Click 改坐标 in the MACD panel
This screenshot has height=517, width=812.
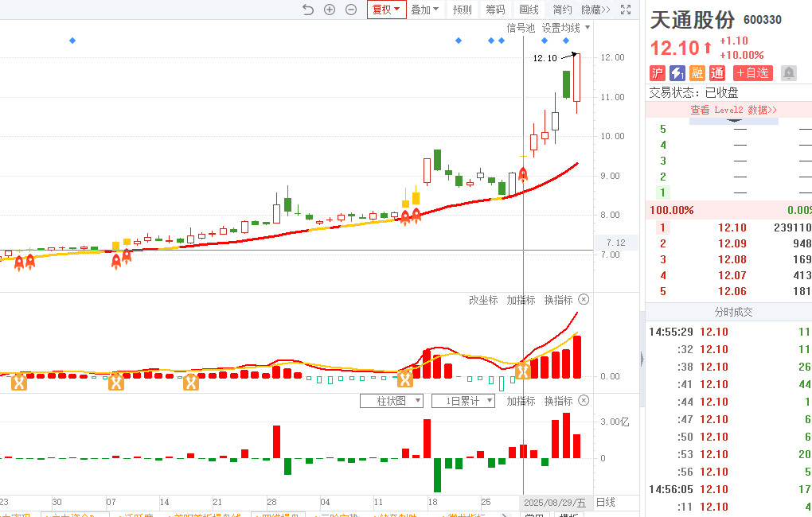483,300
